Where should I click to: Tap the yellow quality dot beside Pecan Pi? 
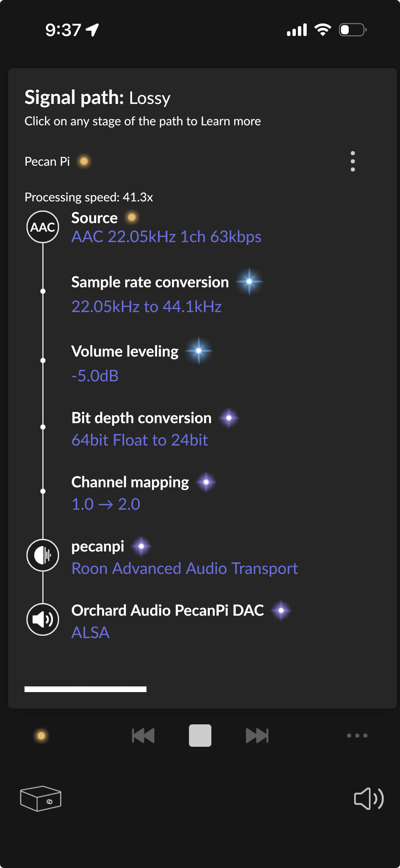coord(84,161)
